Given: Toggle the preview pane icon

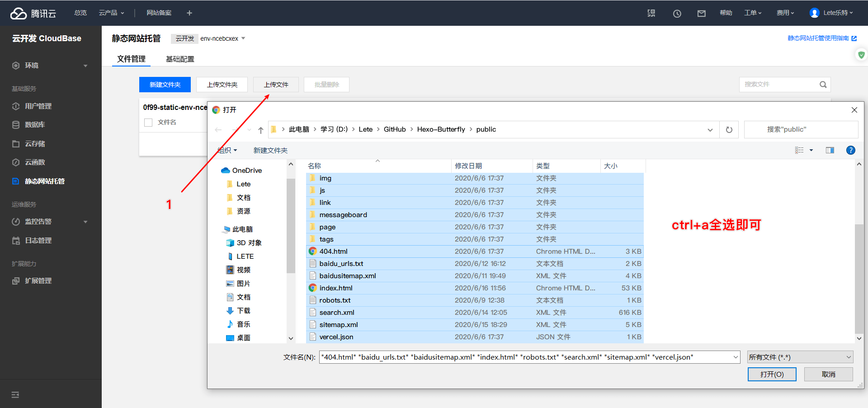Looking at the screenshot, I should pyautogui.click(x=830, y=150).
